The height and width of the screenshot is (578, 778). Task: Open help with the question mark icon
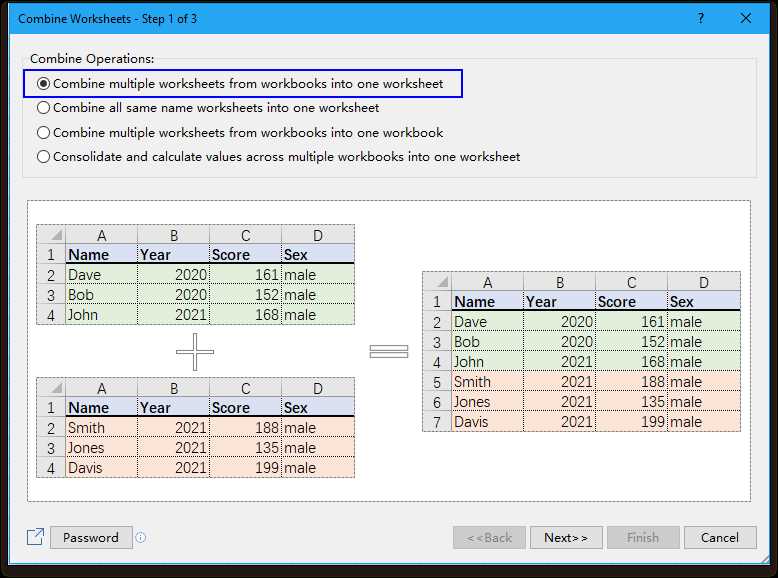click(701, 18)
